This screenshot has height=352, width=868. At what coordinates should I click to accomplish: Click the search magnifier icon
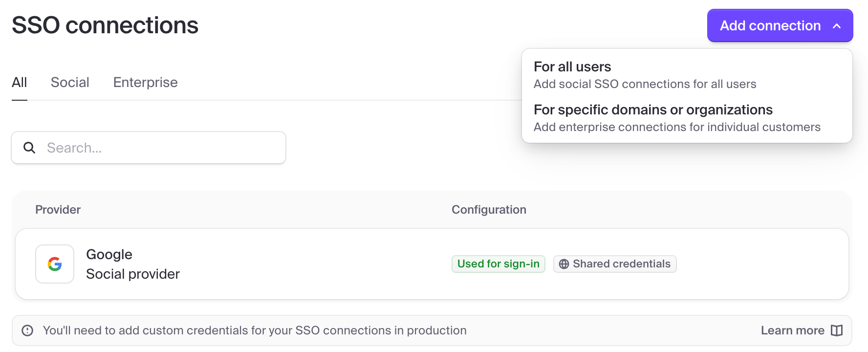pos(29,148)
